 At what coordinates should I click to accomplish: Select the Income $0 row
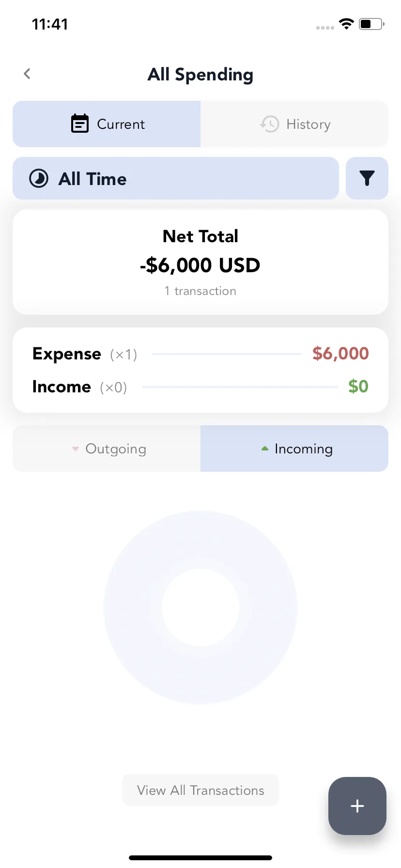(200, 387)
